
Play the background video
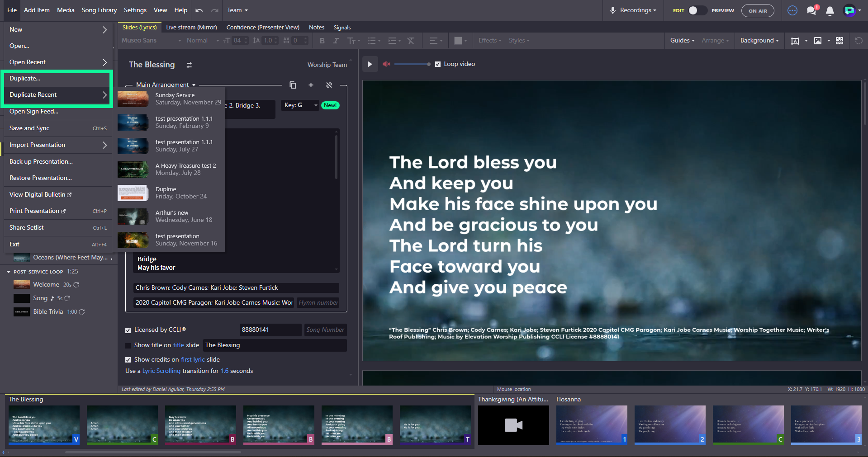click(x=370, y=64)
